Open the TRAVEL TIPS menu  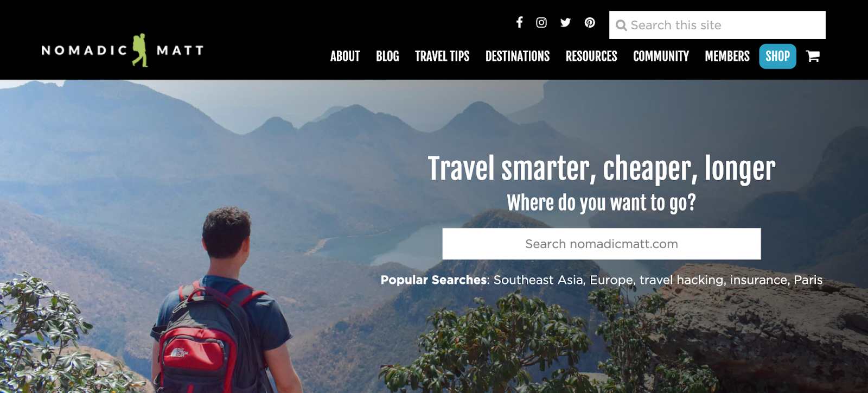(442, 56)
